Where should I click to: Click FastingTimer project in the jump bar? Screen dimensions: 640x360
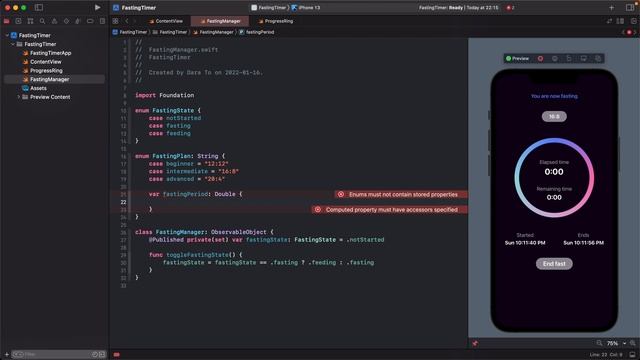pyautogui.click(x=130, y=32)
